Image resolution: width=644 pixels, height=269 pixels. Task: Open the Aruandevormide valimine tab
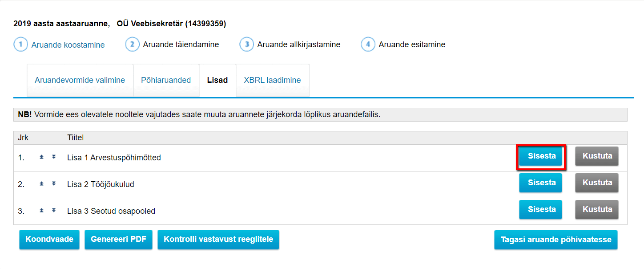pyautogui.click(x=80, y=80)
